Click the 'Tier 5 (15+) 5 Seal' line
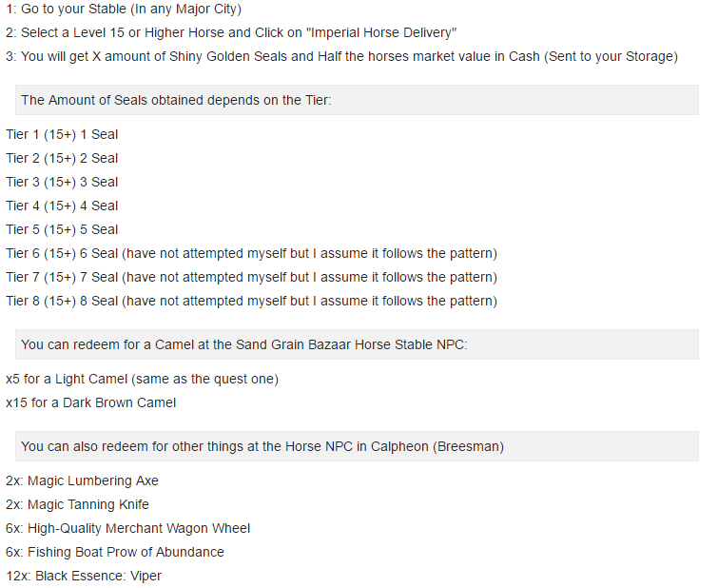718x588 pixels. pos(62,230)
